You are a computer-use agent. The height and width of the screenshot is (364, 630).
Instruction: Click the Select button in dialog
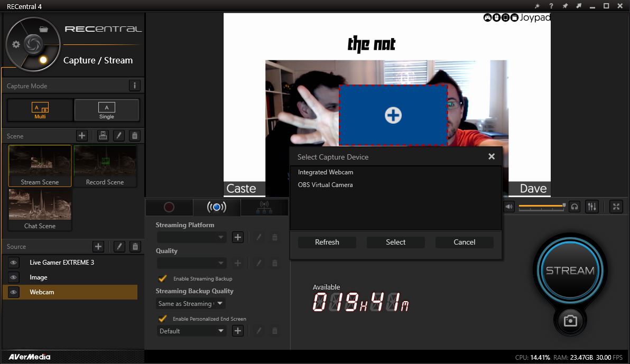tap(396, 242)
